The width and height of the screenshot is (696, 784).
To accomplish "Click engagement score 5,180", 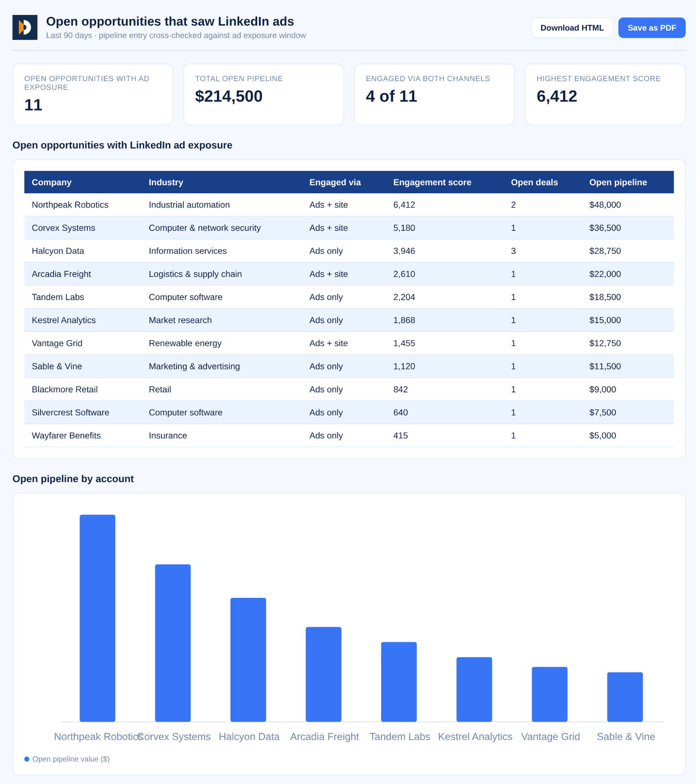I will click(404, 228).
